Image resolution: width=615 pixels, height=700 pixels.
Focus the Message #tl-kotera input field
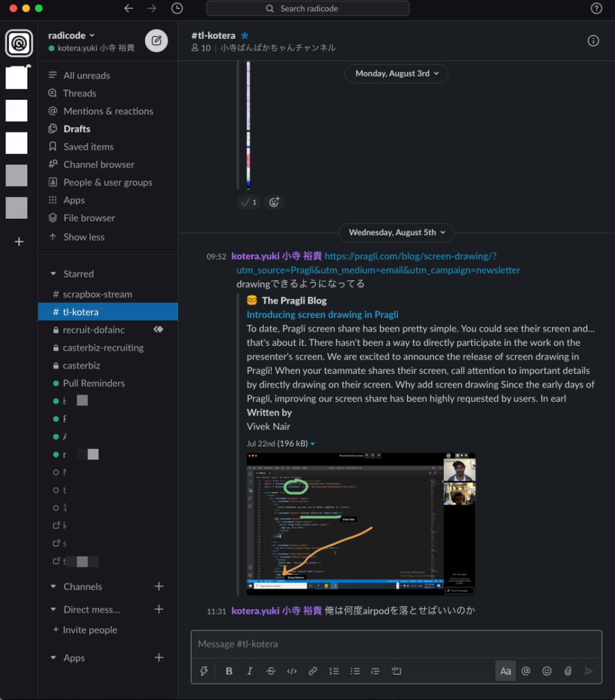[x=397, y=644]
